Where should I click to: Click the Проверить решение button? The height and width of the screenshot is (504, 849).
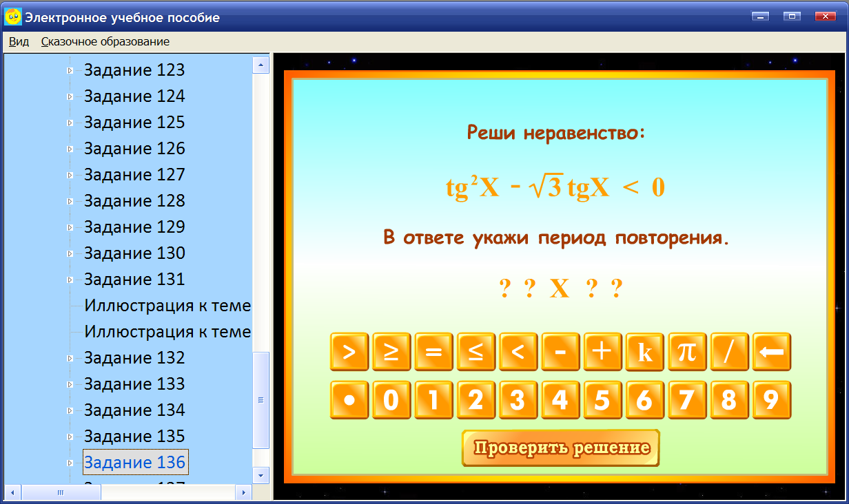tap(560, 448)
